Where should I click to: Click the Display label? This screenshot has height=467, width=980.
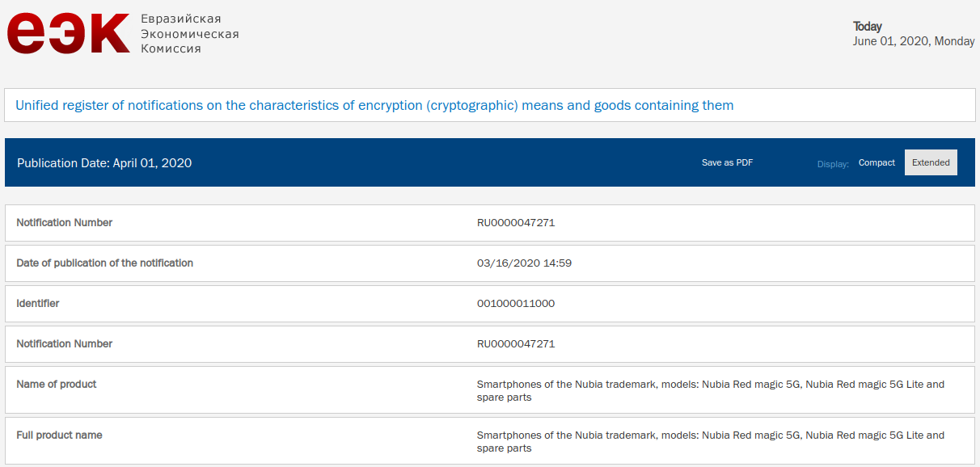click(833, 164)
